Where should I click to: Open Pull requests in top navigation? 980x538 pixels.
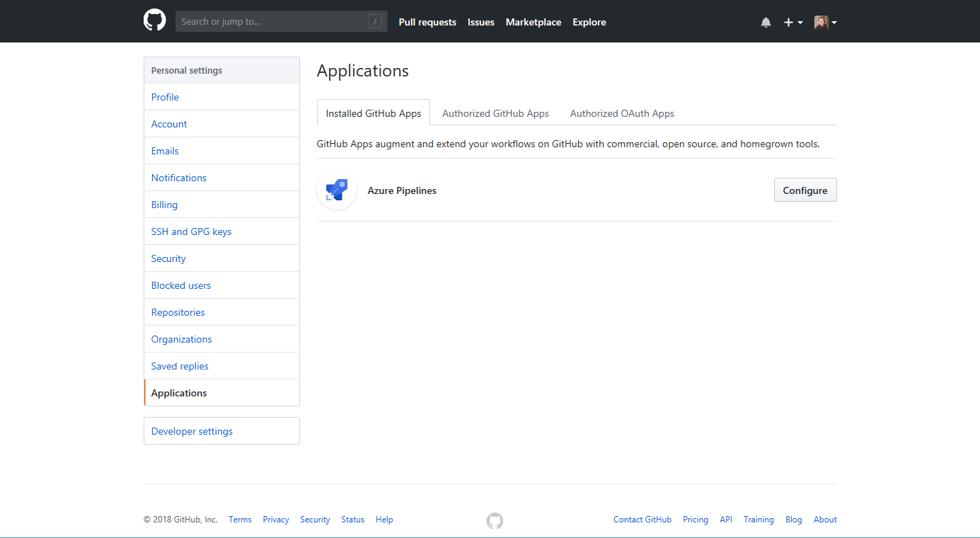coord(427,23)
